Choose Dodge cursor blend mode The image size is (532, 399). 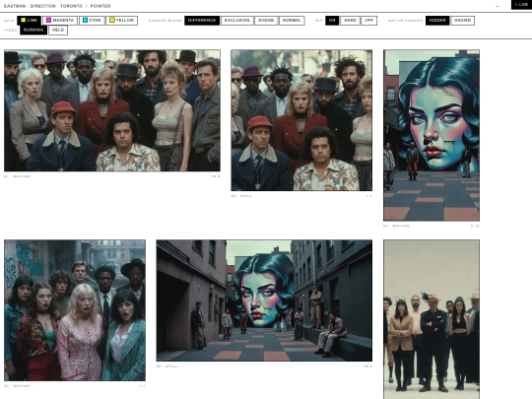(266, 21)
